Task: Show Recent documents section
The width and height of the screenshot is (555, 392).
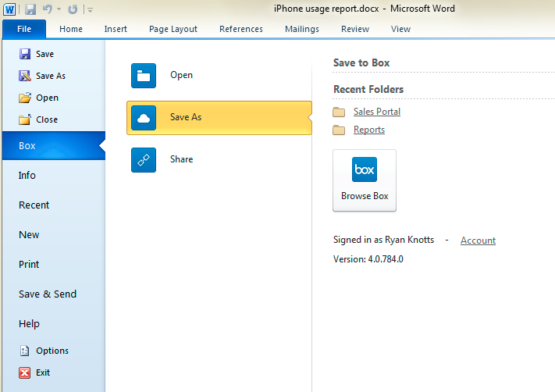Action: point(34,205)
